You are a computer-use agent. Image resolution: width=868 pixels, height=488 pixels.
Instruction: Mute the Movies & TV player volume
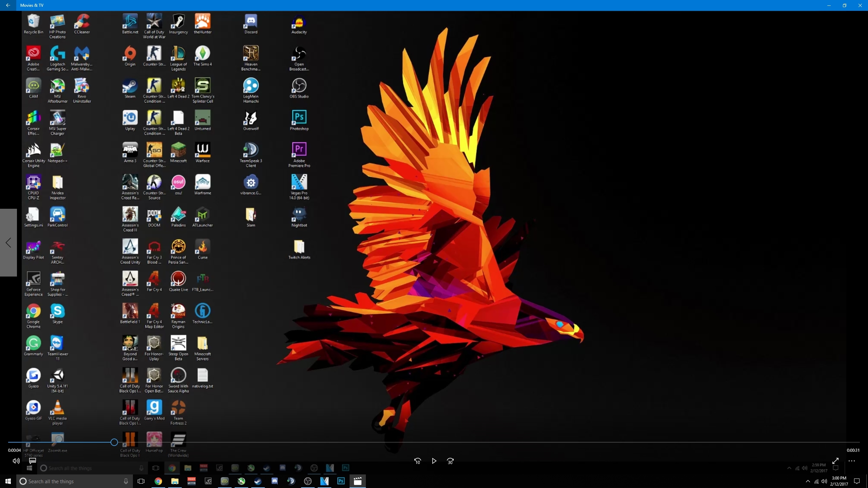tap(16, 461)
